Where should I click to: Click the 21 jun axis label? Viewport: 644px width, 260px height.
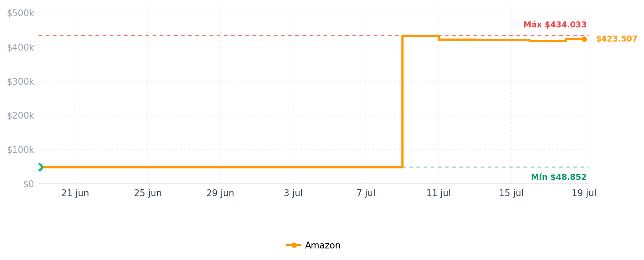point(75,193)
